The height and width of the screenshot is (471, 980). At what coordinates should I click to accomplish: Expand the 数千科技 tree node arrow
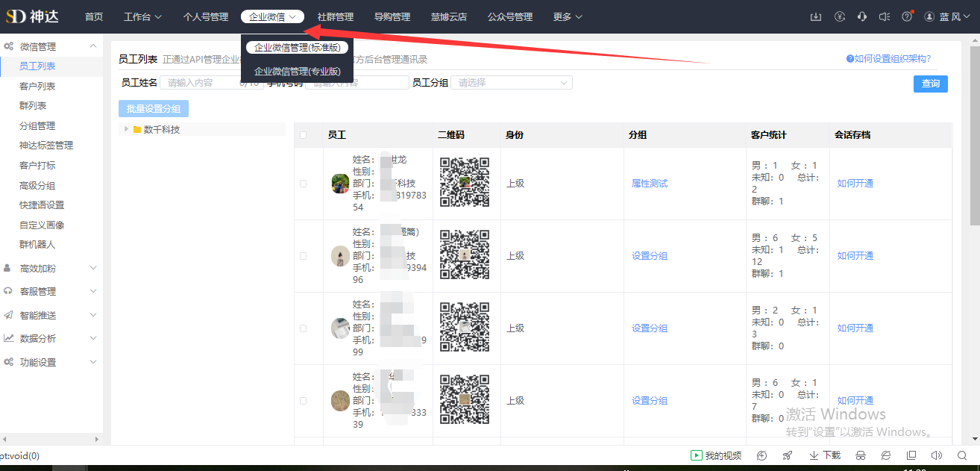pyautogui.click(x=127, y=129)
